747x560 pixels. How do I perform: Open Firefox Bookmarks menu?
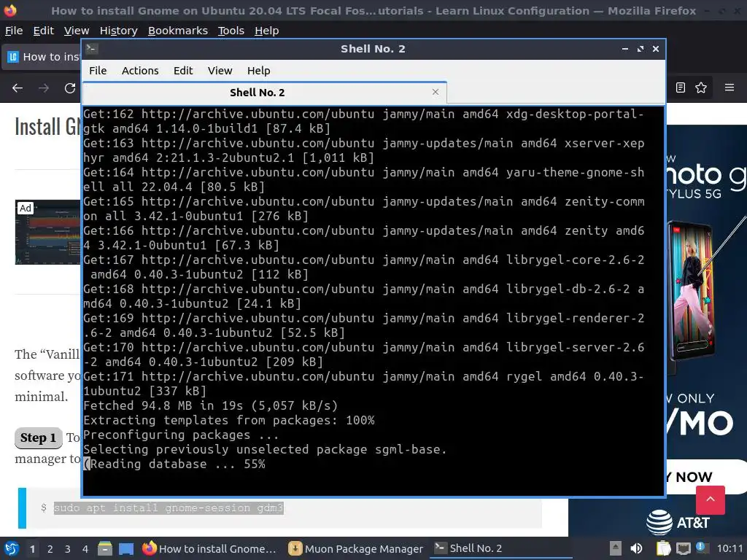click(178, 31)
